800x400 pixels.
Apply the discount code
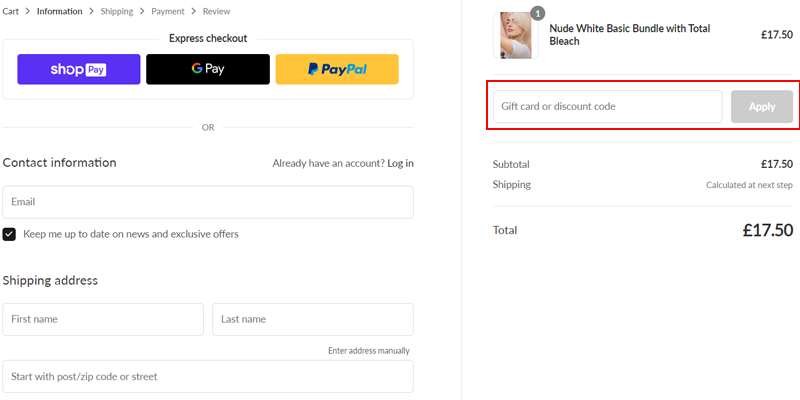click(762, 107)
